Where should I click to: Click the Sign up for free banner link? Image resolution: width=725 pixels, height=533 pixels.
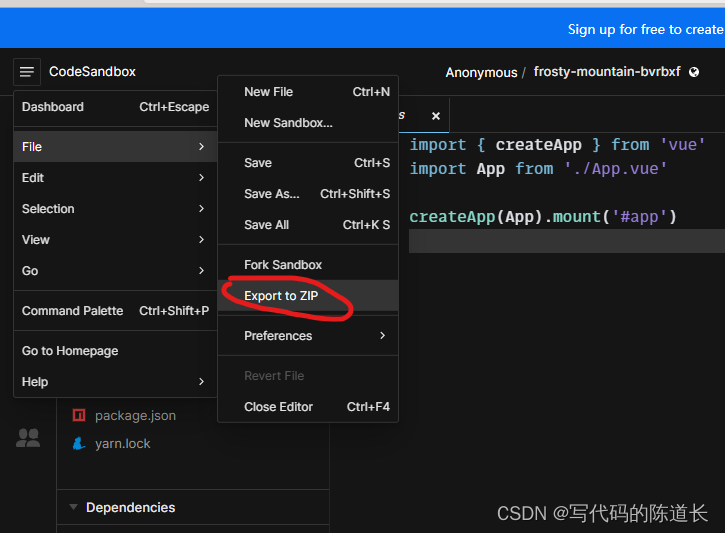646,30
